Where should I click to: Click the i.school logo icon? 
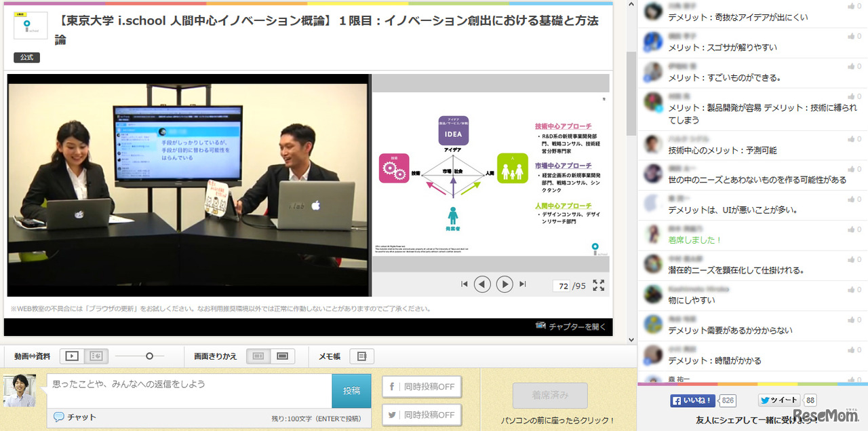pyautogui.click(x=31, y=25)
